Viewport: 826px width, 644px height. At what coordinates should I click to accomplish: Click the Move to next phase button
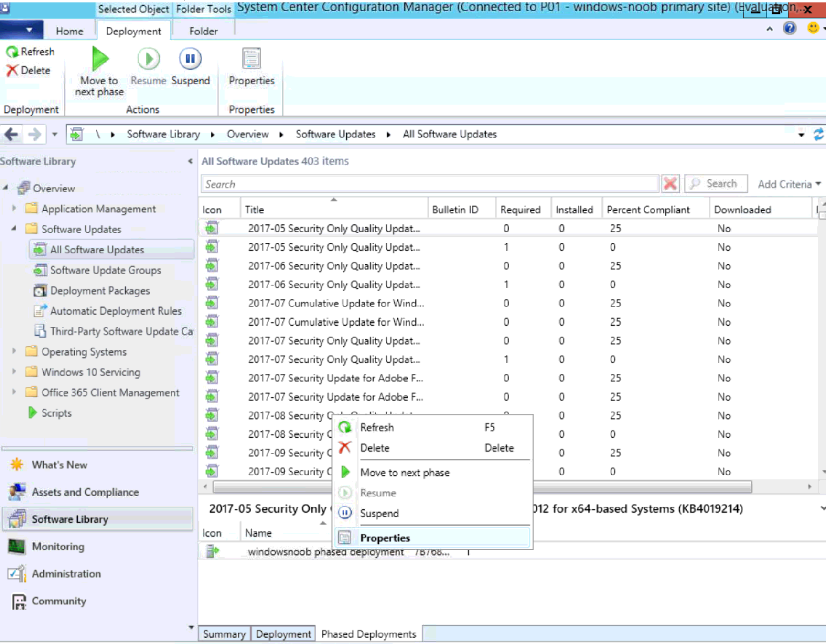[100, 72]
